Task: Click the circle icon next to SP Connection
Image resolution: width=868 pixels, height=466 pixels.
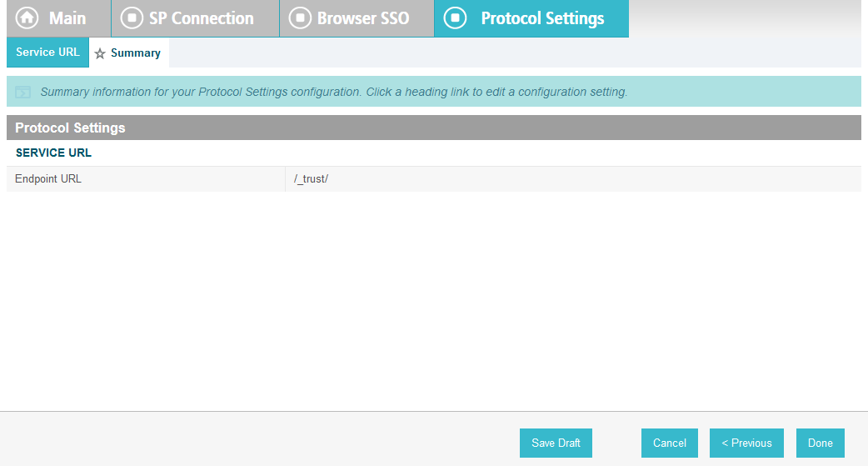Action: coord(132,18)
